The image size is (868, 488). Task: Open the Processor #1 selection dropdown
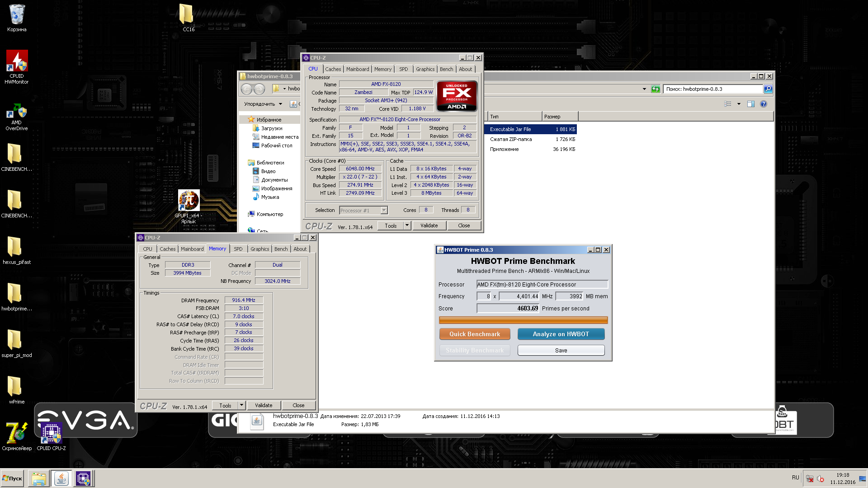coord(364,210)
